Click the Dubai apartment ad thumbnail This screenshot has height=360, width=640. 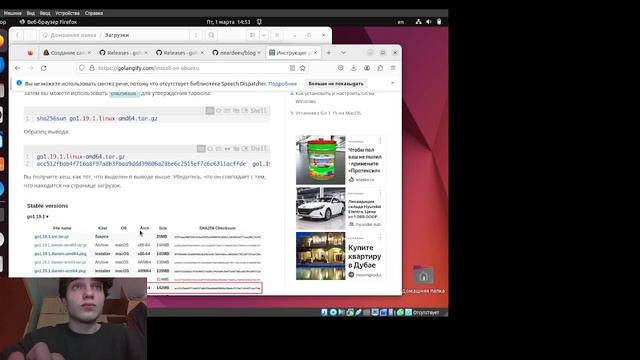tap(320, 256)
